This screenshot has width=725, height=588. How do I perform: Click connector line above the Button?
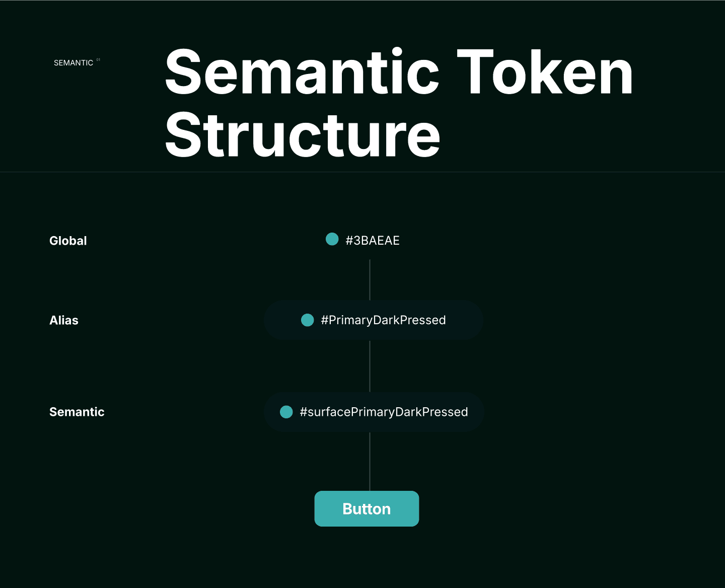pyautogui.click(x=370, y=461)
